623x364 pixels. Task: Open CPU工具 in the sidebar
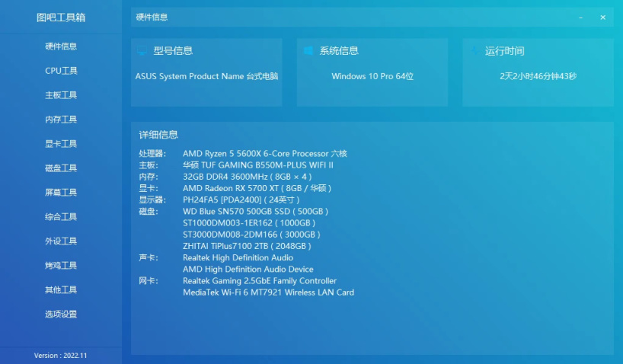(x=61, y=71)
